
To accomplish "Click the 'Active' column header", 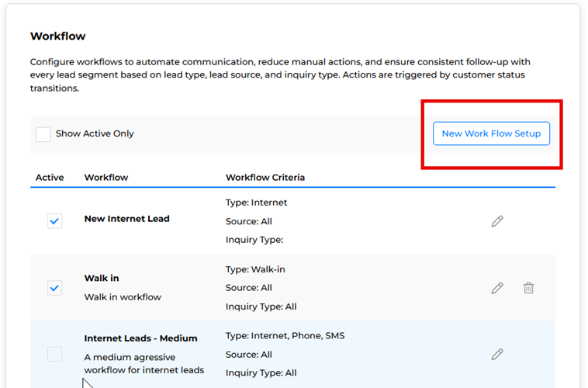I will tap(50, 178).
